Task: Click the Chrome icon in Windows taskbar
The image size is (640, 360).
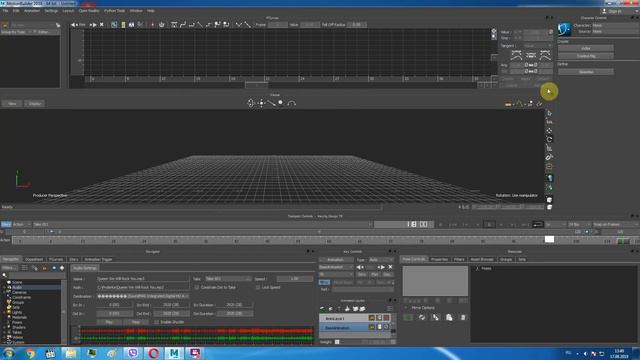Action: [30, 353]
